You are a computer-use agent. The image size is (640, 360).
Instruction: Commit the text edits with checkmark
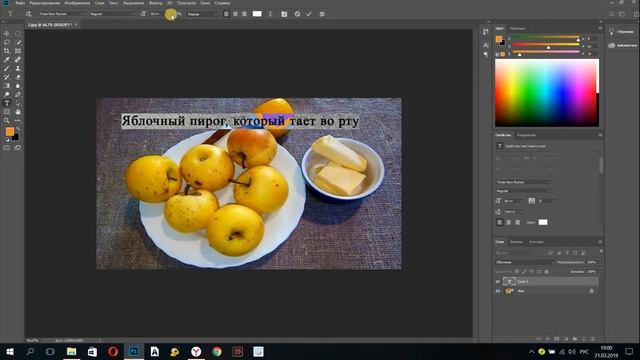tap(309, 14)
